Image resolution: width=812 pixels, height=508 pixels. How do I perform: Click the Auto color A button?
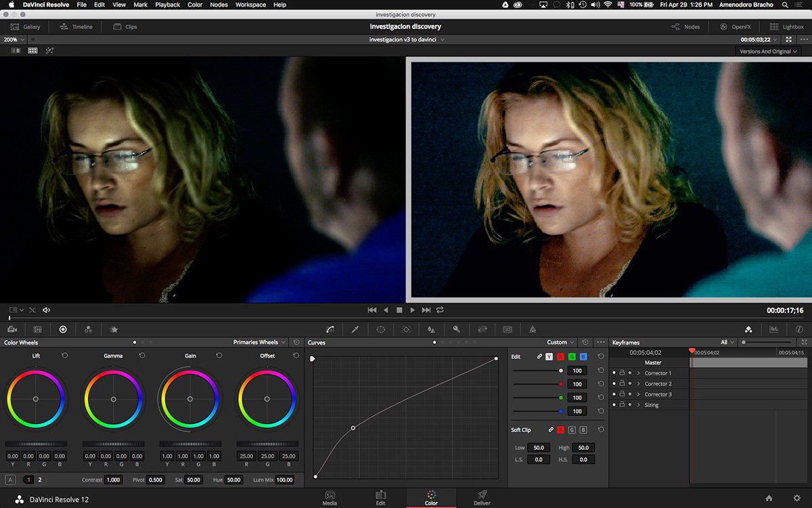coord(10,480)
